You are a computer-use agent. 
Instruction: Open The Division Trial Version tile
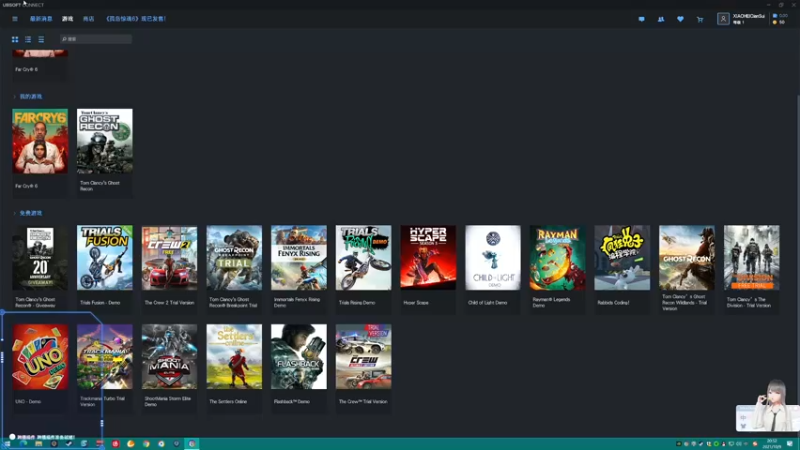coord(752,268)
